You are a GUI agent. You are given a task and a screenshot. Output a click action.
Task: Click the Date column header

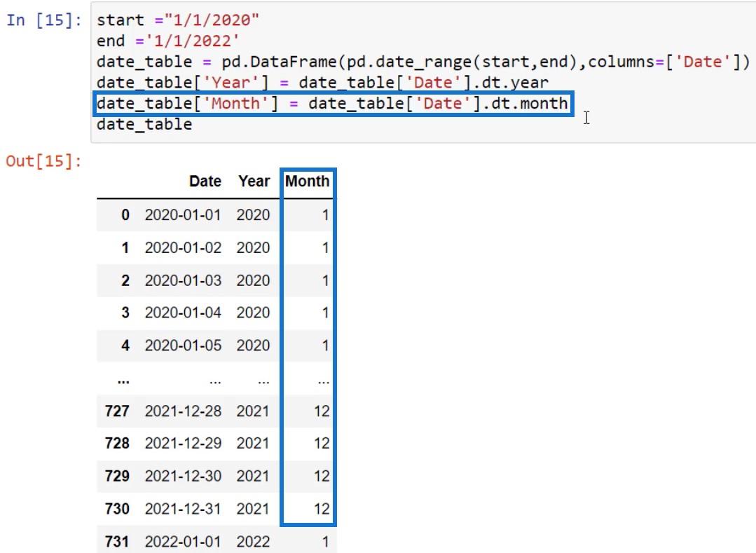(x=205, y=182)
